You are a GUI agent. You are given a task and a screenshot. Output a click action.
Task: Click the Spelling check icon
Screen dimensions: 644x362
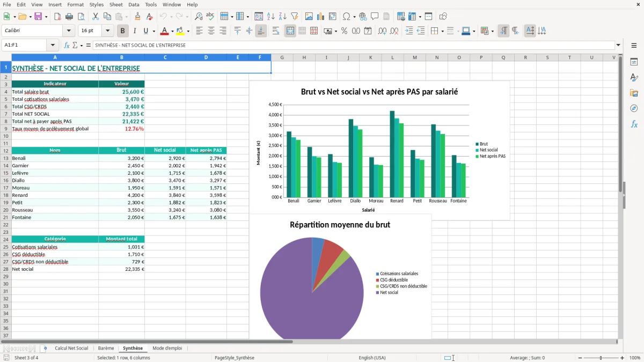coord(210,17)
